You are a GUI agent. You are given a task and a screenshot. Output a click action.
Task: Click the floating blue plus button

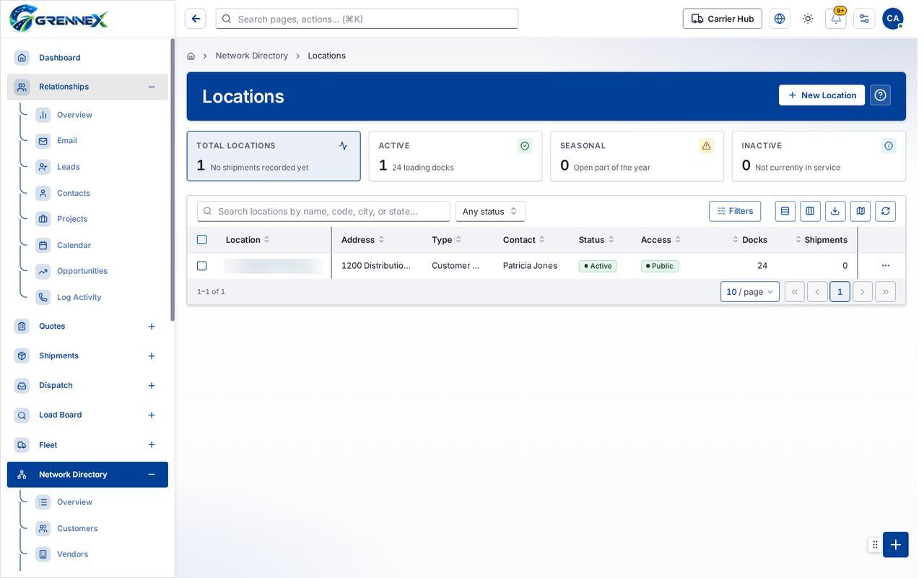pyautogui.click(x=896, y=545)
